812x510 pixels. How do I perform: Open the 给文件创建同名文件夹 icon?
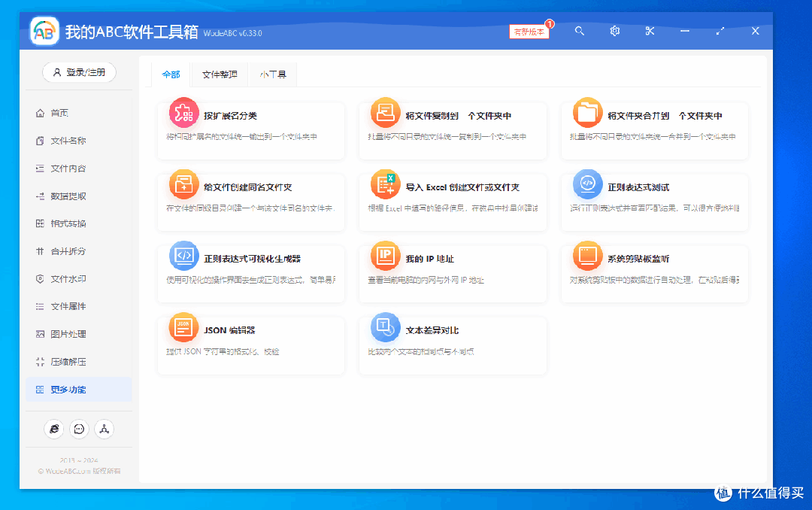(184, 184)
